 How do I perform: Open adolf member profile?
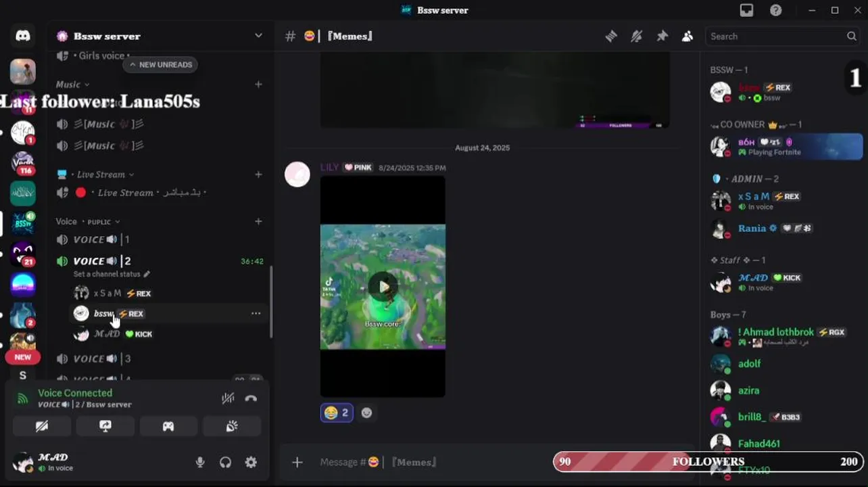click(x=786, y=364)
